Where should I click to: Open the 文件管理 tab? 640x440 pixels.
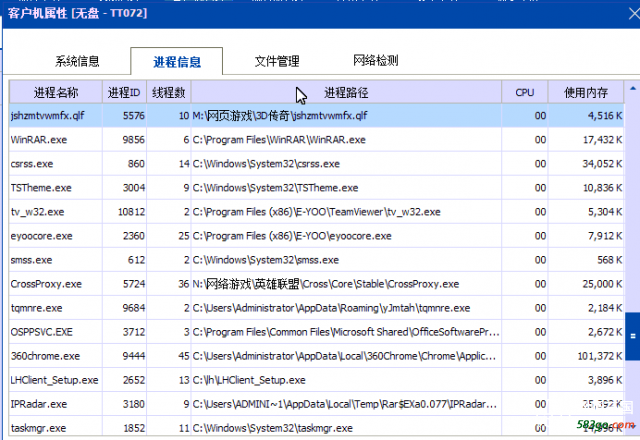(276, 61)
